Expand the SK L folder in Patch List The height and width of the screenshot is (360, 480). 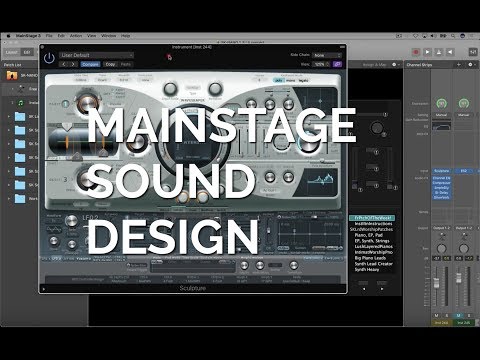pos(9,116)
